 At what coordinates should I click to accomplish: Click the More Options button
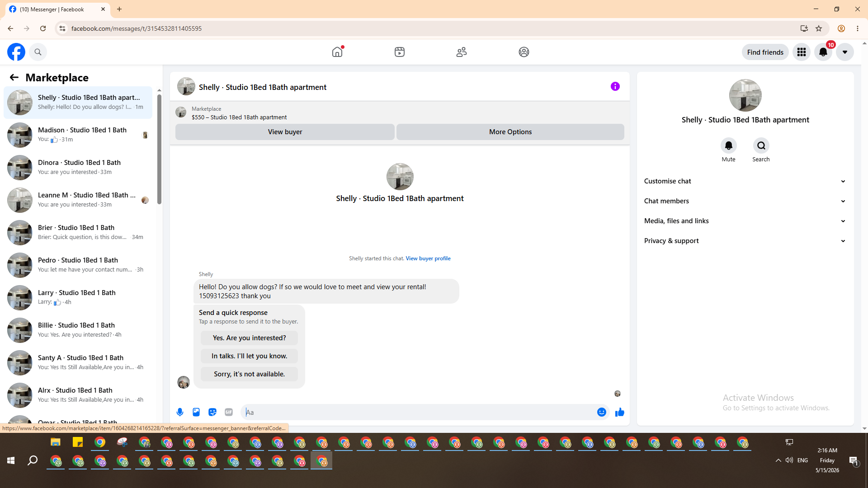click(510, 132)
